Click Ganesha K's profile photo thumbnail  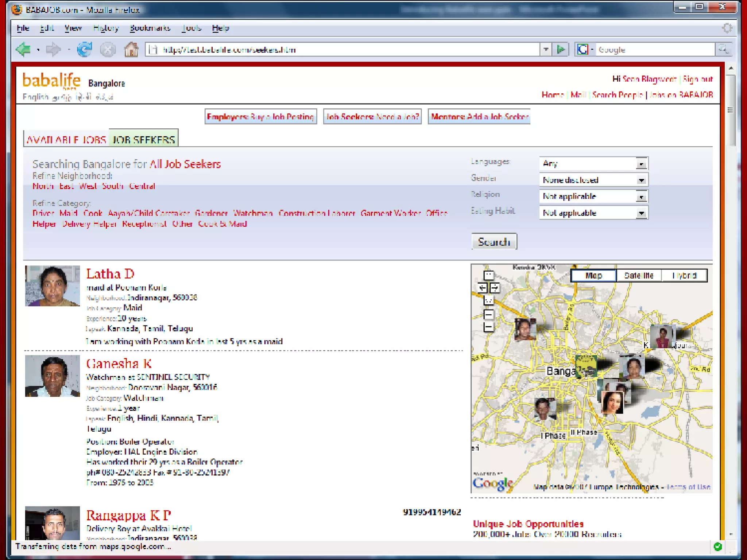pos(53,376)
